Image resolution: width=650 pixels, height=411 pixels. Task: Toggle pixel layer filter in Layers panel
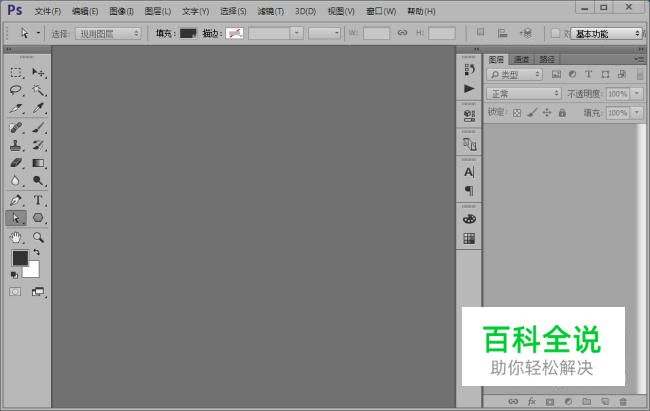(x=556, y=74)
